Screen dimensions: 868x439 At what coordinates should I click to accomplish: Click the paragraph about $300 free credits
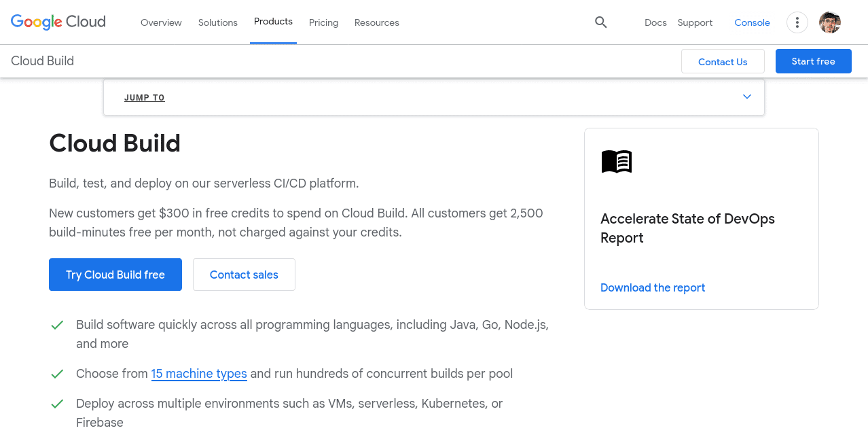296,223
